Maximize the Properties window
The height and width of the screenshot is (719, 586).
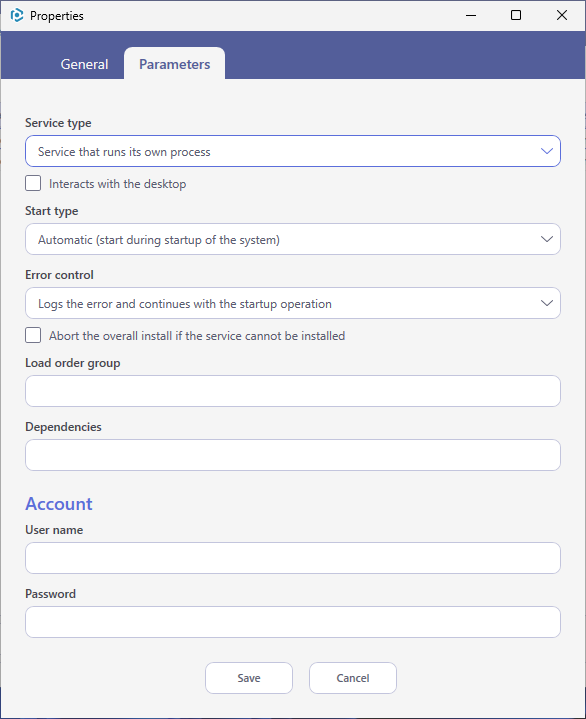tap(516, 16)
